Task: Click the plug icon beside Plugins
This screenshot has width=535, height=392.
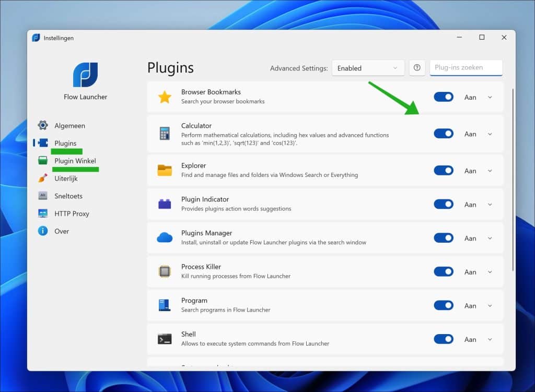Action: coord(43,143)
